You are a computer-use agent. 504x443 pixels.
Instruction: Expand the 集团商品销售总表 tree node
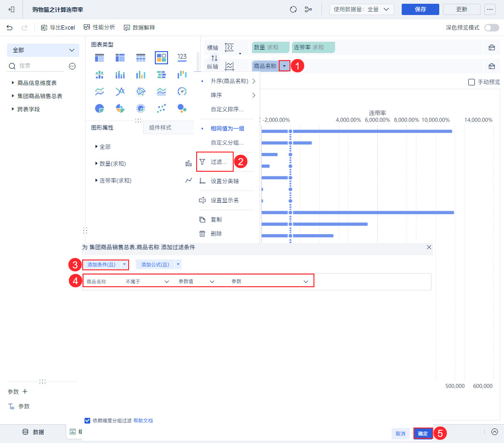pyautogui.click(x=13, y=96)
